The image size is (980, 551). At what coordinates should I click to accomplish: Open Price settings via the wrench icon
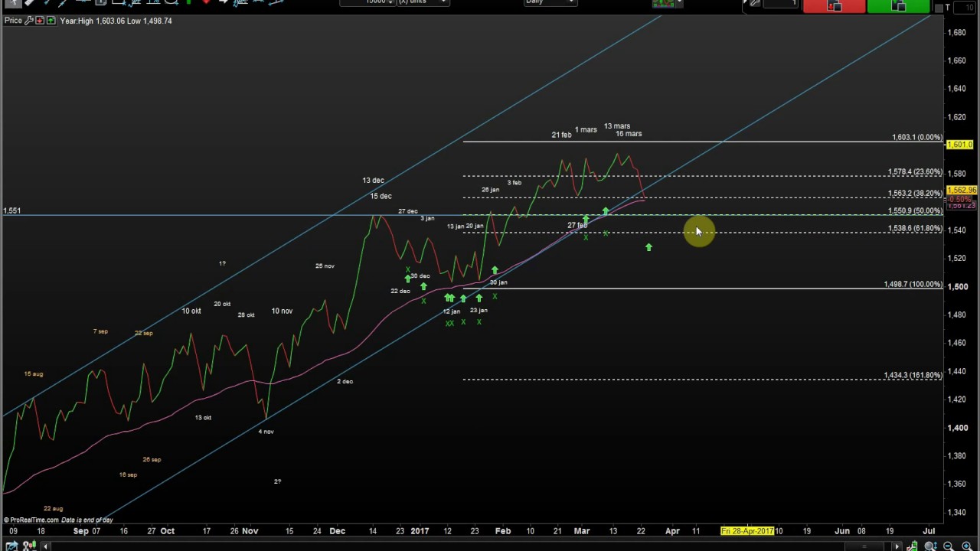29,21
